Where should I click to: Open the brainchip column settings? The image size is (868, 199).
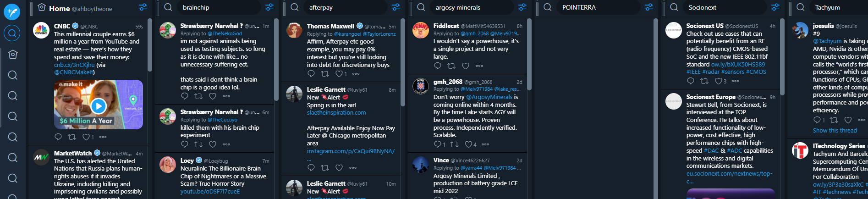coord(269,7)
